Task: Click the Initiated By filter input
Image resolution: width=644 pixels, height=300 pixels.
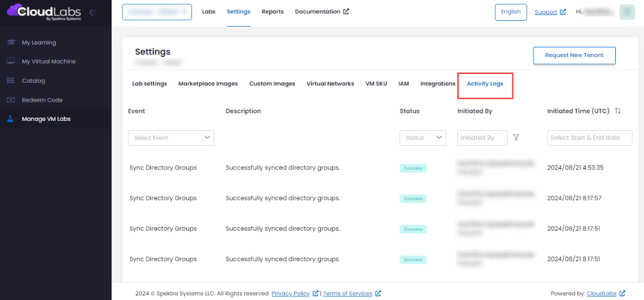Action: (x=482, y=138)
